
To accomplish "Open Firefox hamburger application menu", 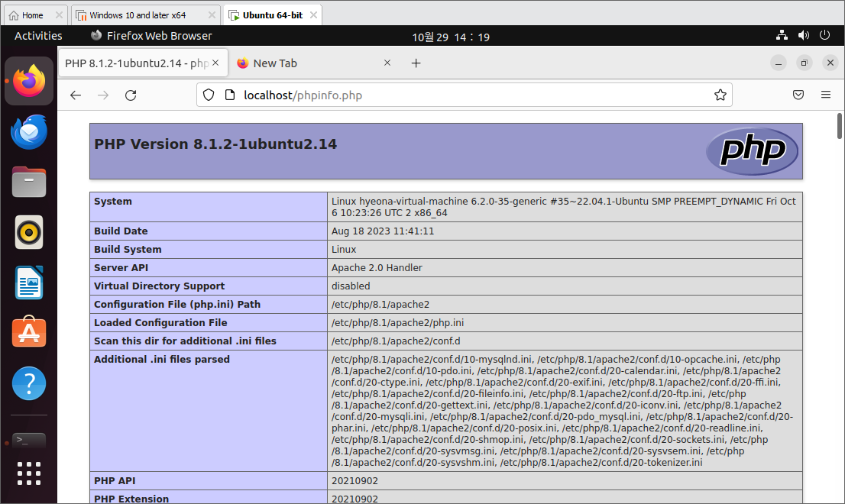I will [826, 95].
